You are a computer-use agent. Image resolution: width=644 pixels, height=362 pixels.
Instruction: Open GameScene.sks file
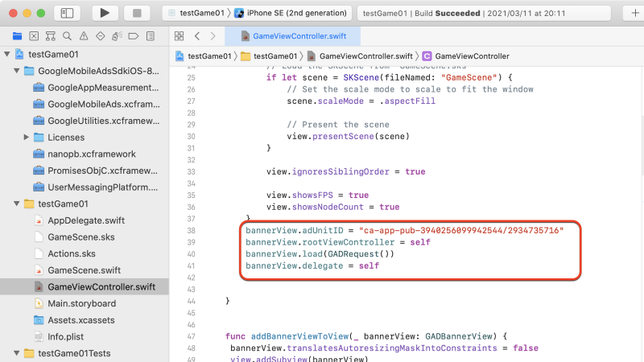(x=81, y=237)
